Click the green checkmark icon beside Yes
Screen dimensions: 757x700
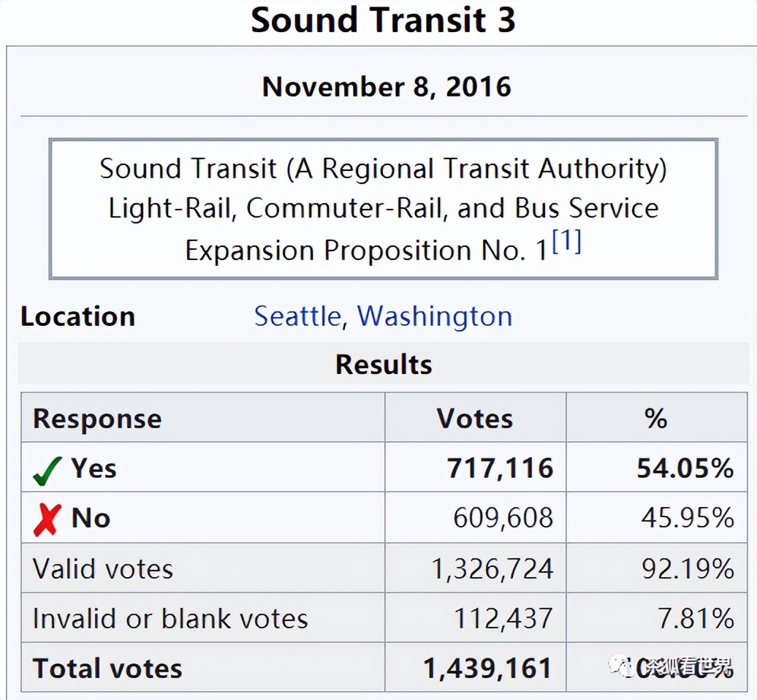pyautogui.click(x=47, y=471)
